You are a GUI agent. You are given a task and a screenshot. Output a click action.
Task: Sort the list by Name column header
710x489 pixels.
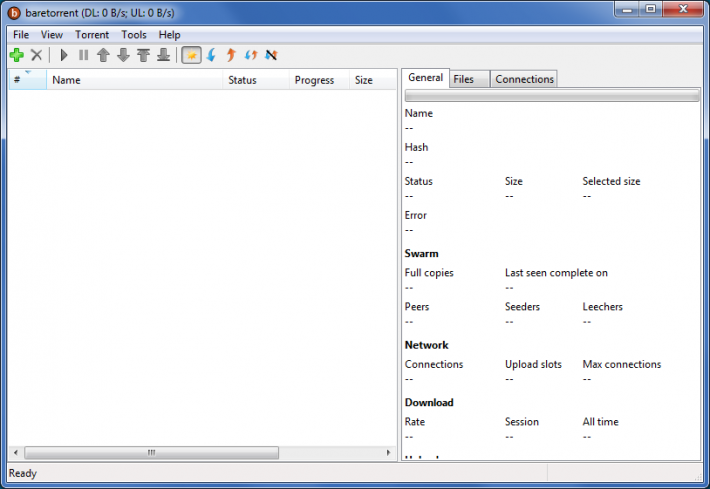click(x=134, y=80)
